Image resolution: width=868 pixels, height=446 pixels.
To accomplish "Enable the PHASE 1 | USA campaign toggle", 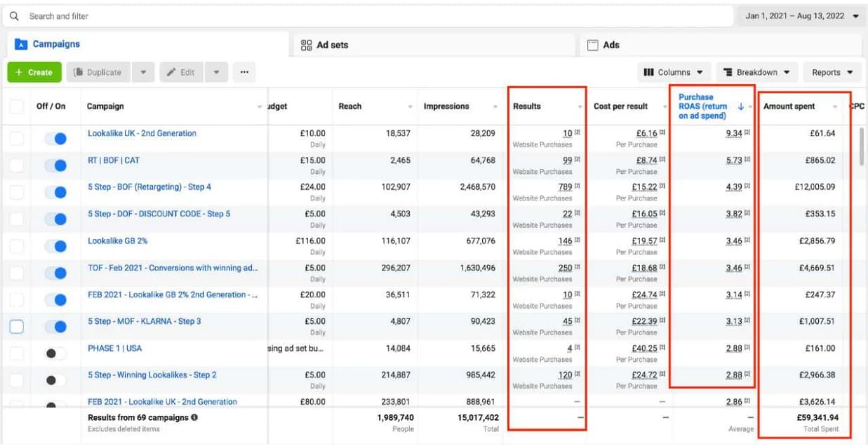I will coord(55,353).
